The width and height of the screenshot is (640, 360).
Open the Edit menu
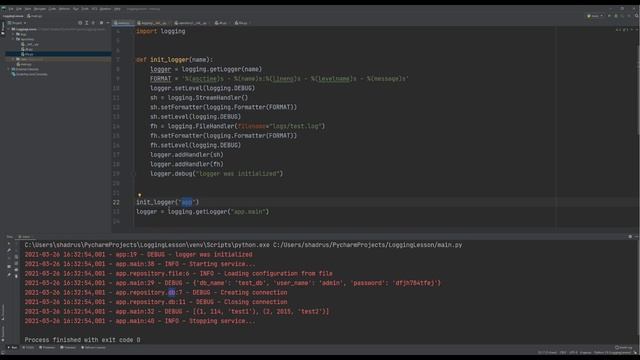click(19, 9)
